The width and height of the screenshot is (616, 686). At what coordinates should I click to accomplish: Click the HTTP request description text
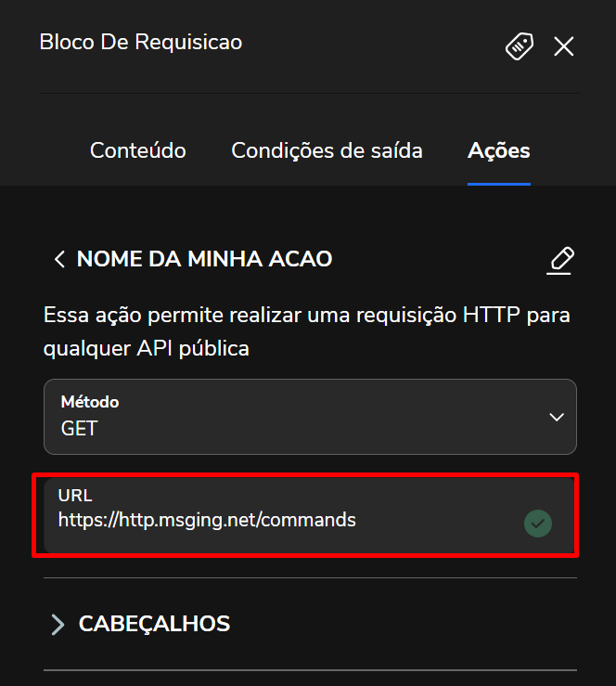pos(307,331)
